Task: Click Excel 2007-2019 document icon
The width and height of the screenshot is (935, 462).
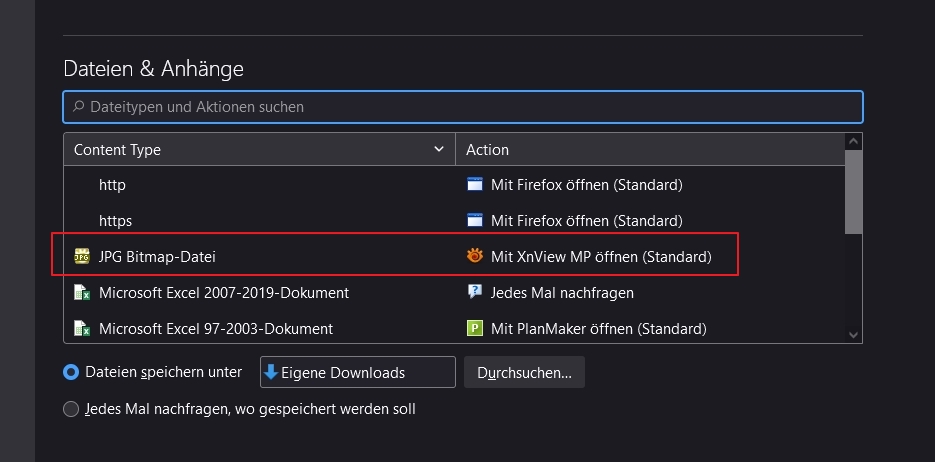Action: pyautogui.click(x=82, y=293)
